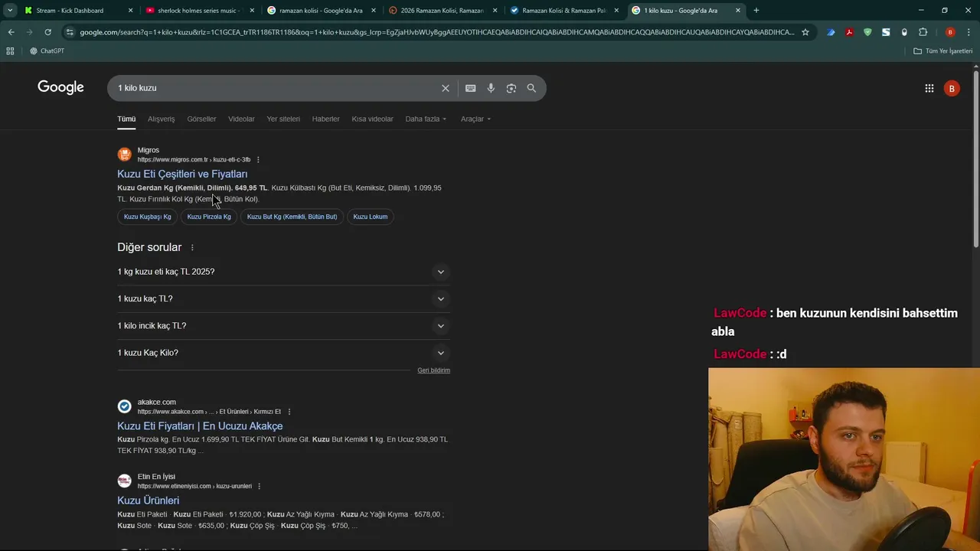The image size is (980, 551).
Task: Open the Diğer sorular three-dot info
Action: click(192, 247)
